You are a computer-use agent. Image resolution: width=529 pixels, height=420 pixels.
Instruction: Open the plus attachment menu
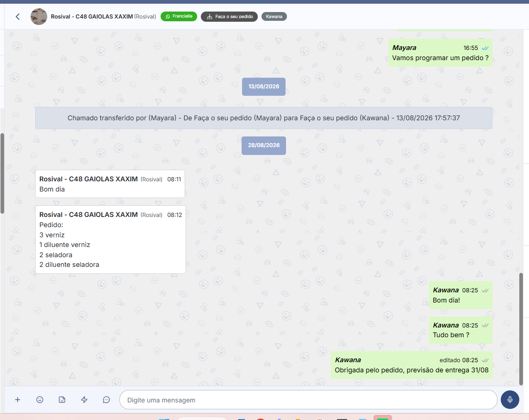click(18, 400)
